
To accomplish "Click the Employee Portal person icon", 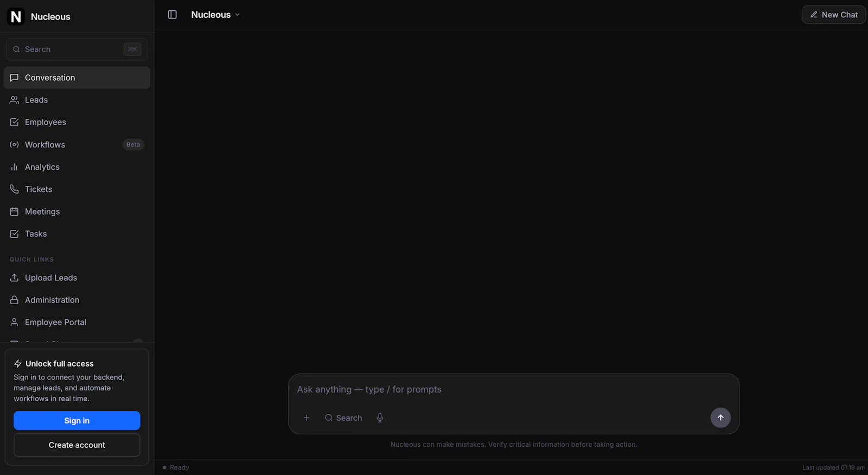I will [x=15, y=322].
